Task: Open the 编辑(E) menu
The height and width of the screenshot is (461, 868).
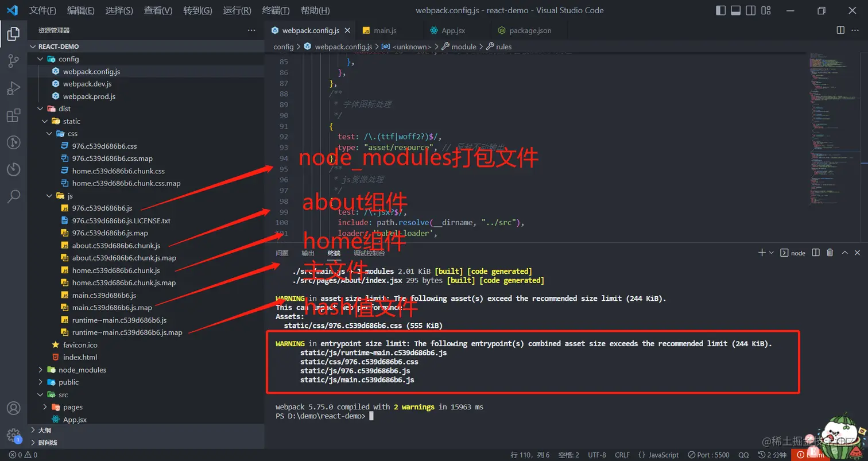Action: pyautogui.click(x=81, y=11)
